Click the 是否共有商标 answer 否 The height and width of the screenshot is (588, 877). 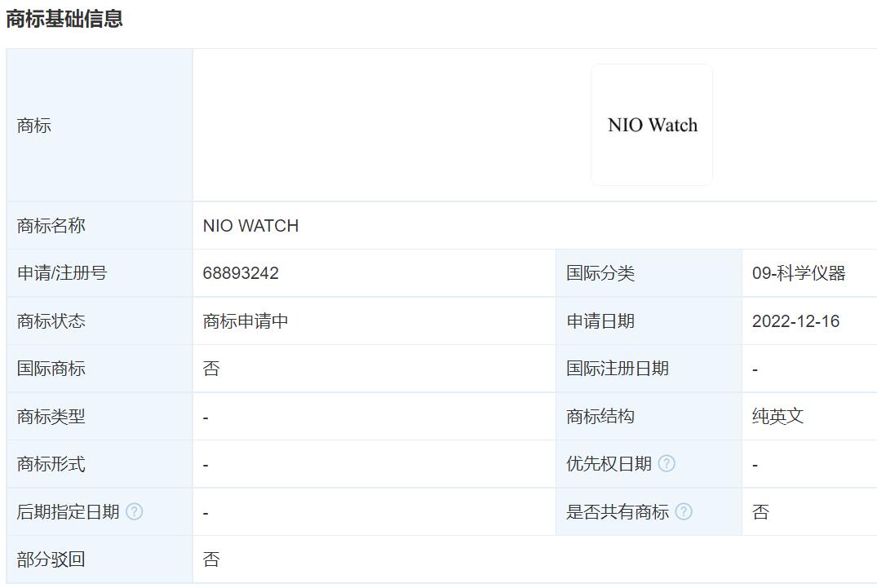pyautogui.click(x=758, y=512)
